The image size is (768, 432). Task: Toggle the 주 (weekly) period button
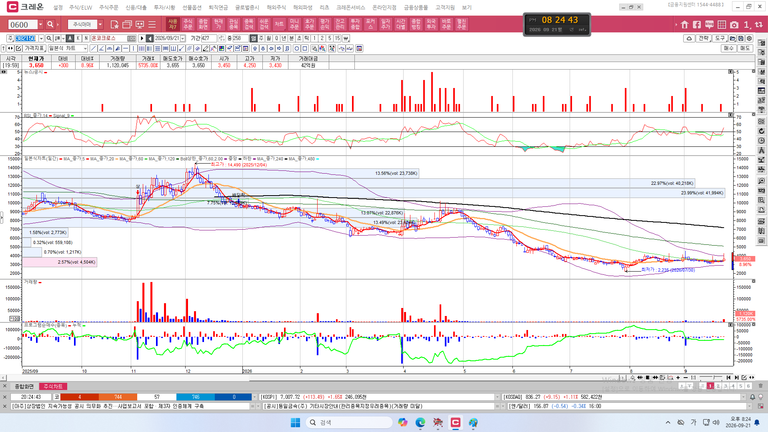click(261, 38)
